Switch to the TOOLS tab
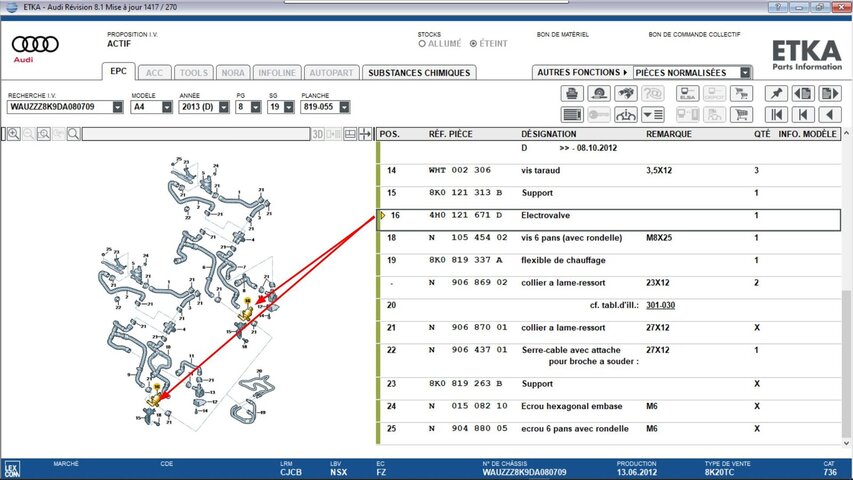This screenshot has width=853, height=480. tap(194, 73)
